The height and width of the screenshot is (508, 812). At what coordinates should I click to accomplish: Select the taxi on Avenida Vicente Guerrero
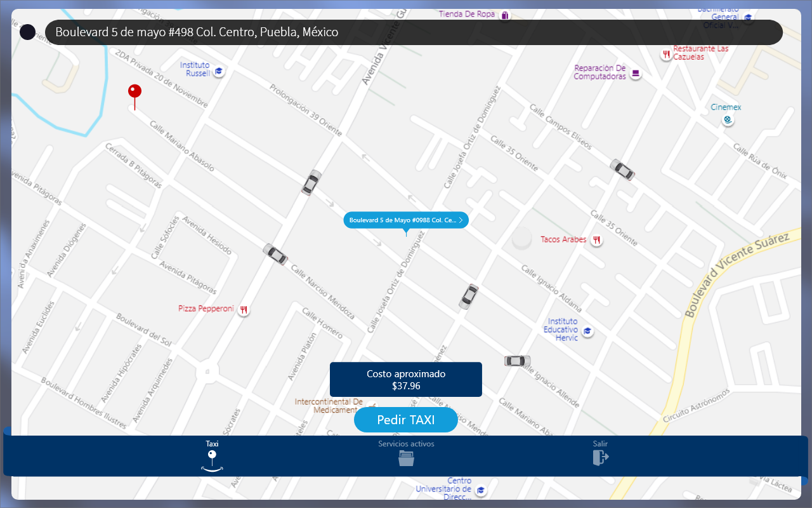click(x=311, y=182)
